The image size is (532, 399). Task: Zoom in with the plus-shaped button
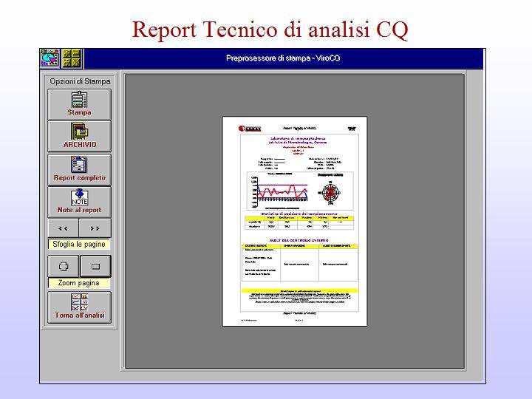click(x=64, y=265)
